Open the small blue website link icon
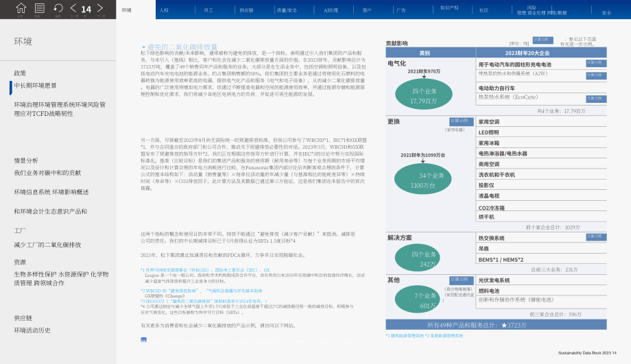 click(143, 339)
